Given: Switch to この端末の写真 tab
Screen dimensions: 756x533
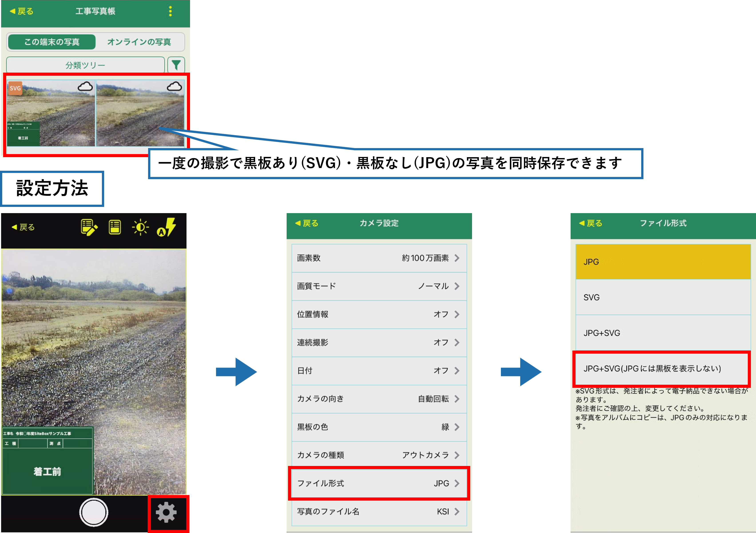Looking at the screenshot, I should [52, 42].
